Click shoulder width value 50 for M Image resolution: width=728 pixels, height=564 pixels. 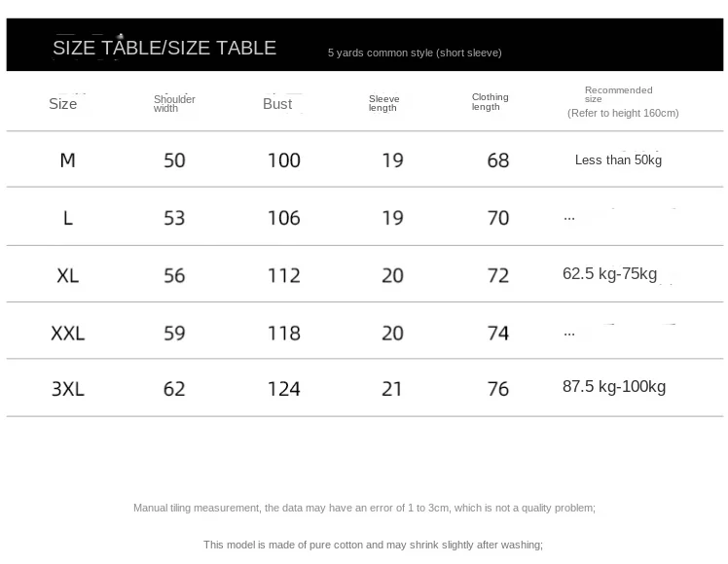pos(174,160)
